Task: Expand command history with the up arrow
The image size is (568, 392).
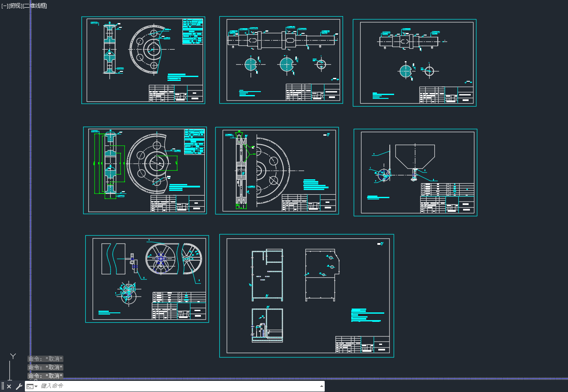Action: pyautogui.click(x=322, y=386)
